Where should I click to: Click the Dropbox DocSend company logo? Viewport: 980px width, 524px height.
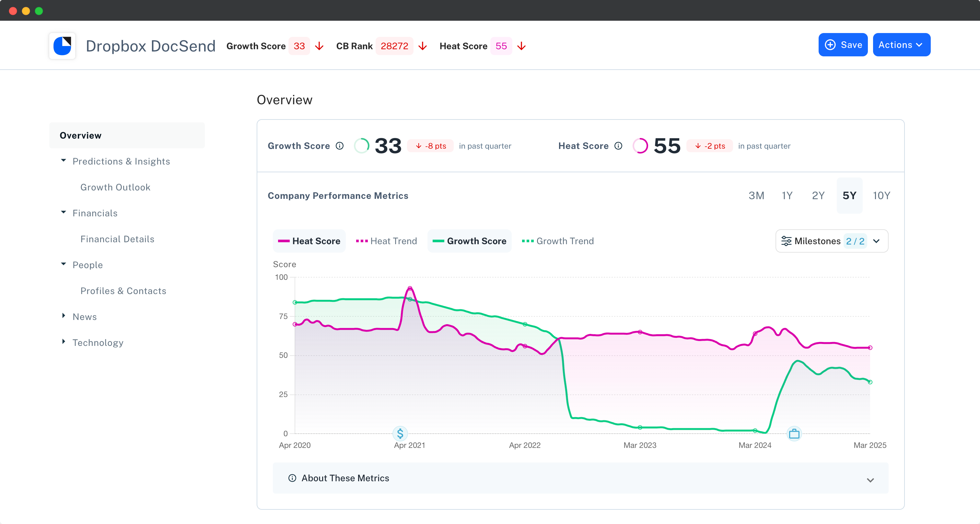(62, 45)
